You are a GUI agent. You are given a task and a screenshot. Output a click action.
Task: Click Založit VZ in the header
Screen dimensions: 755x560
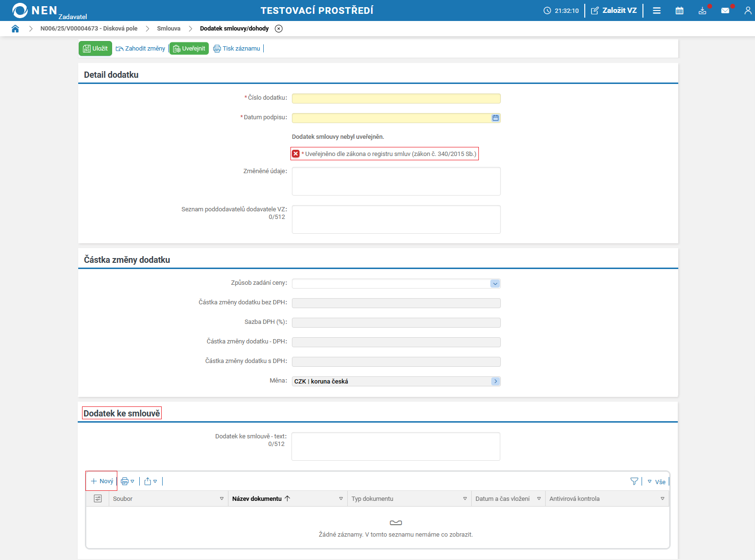pos(614,10)
